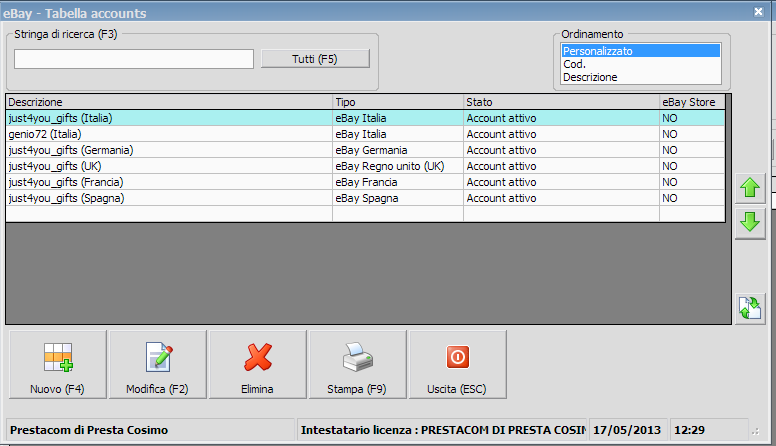Click the time 12:29 in status bar
This screenshot has width=776, height=446.
[689, 430]
